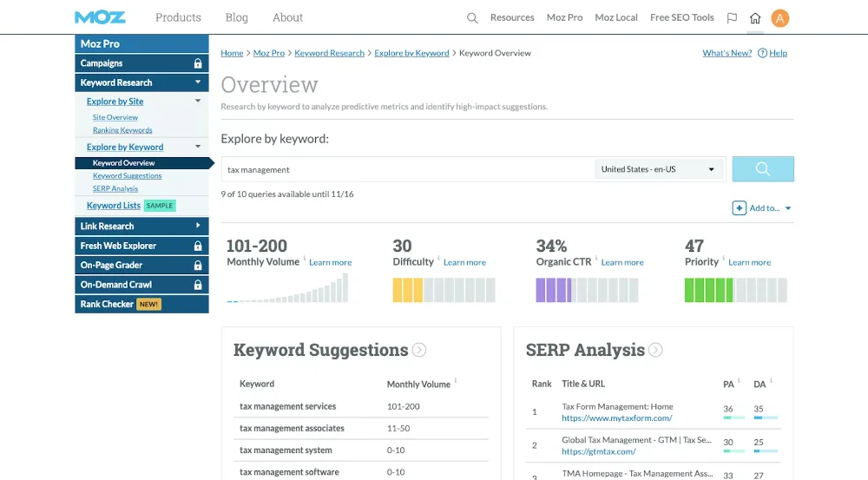Collapse the Keyword Research sidebar section
Viewport: 868px width, 480px height.
pos(198,82)
